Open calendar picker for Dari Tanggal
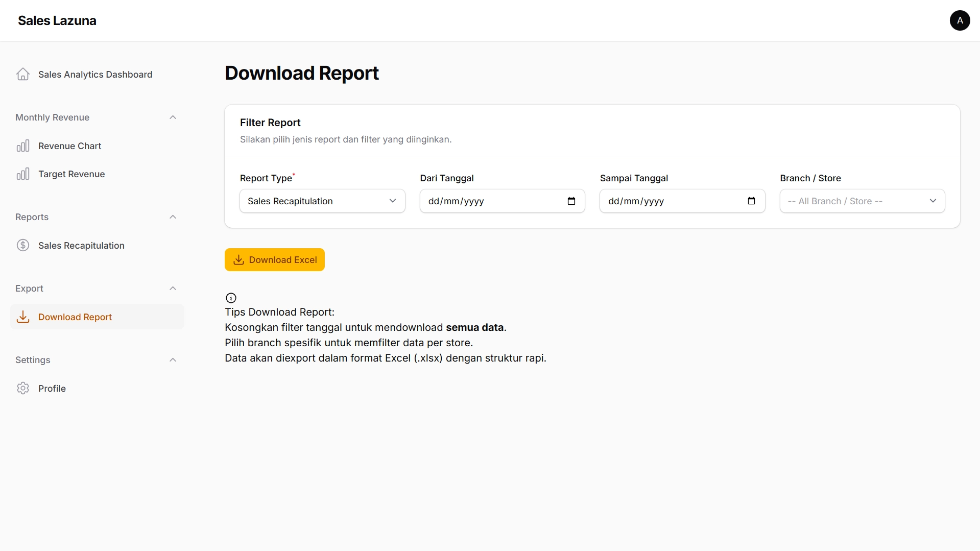The width and height of the screenshot is (980, 551). (571, 201)
